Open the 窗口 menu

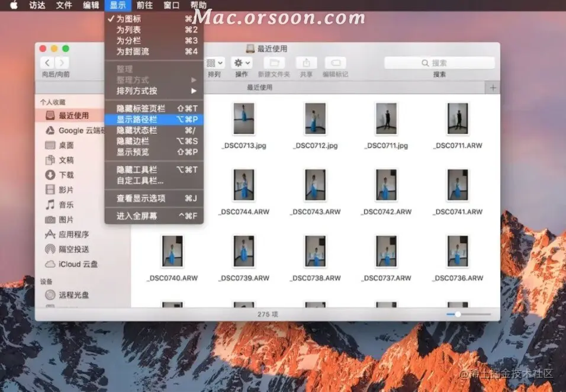(x=172, y=5)
